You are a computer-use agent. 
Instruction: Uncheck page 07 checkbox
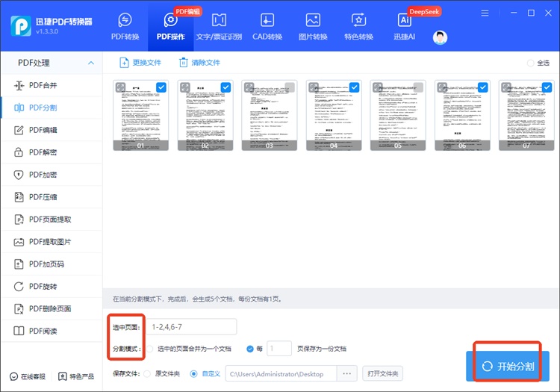click(547, 87)
